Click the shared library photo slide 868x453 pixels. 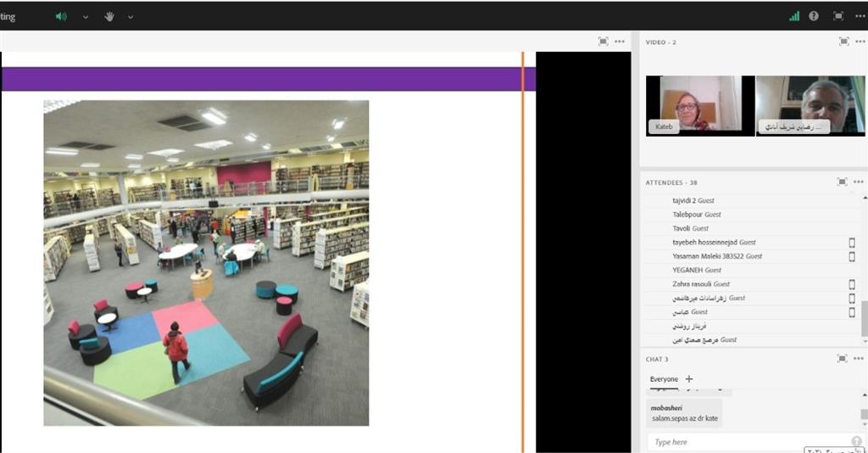pos(206,263)
